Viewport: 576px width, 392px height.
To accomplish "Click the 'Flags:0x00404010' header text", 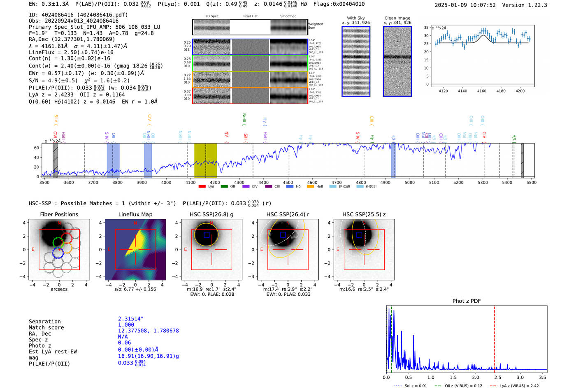I will (x=339, y=4).
